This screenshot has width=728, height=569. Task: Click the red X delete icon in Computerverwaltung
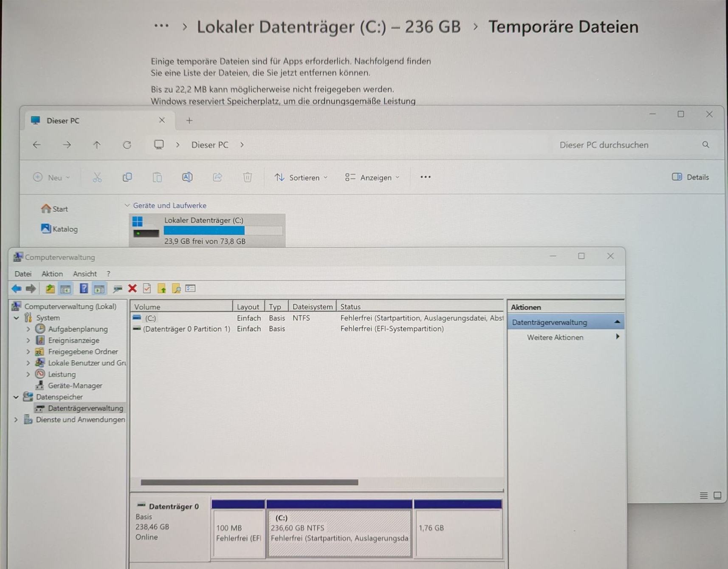[133, 289]
